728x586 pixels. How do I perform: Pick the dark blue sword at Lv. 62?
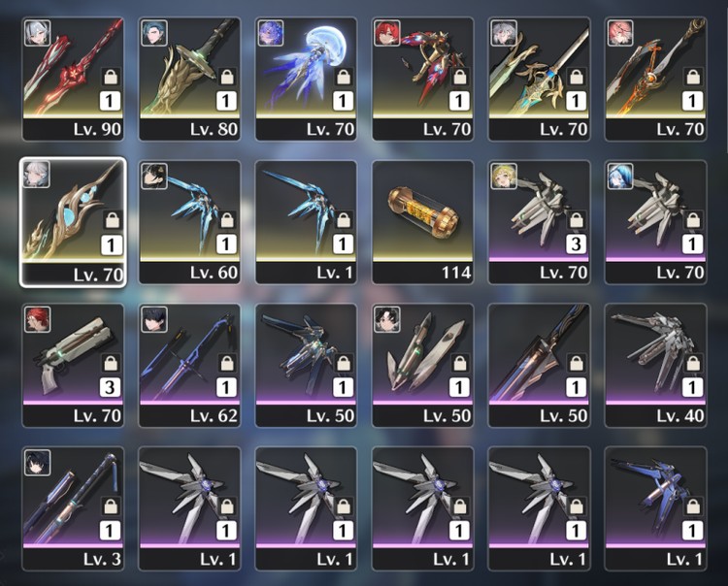point(189,366)
